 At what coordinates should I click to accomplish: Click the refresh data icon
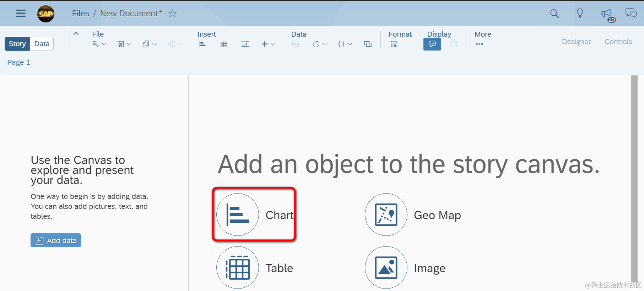316,44
